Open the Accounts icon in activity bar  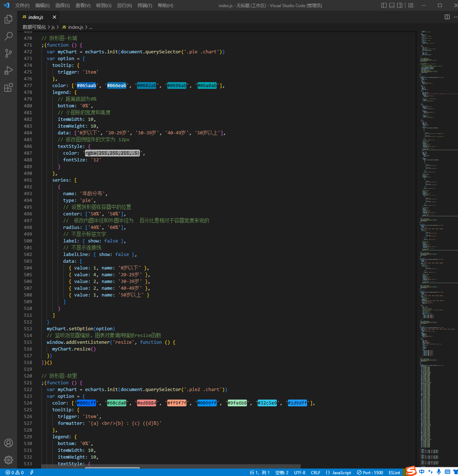point(9,443)
